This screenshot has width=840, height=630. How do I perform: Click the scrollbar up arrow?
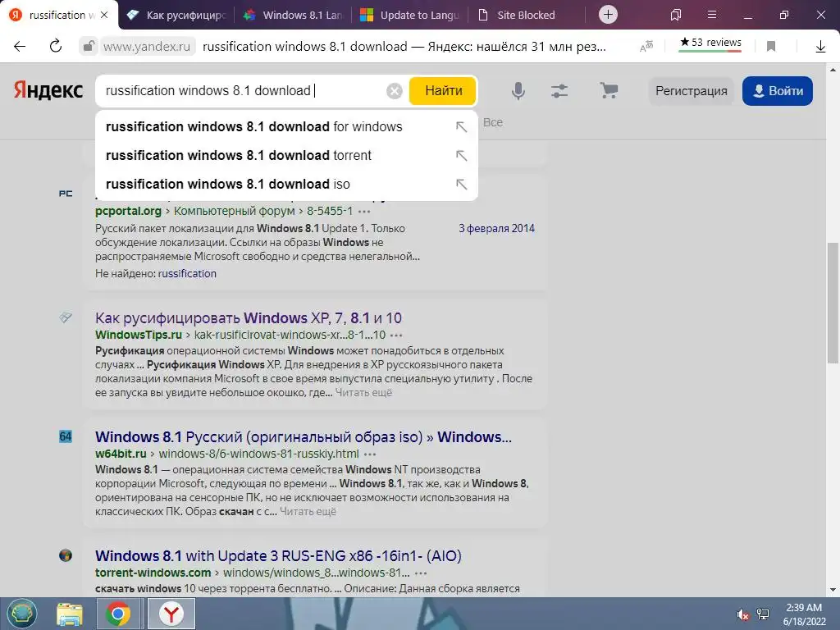click(833, 70)
